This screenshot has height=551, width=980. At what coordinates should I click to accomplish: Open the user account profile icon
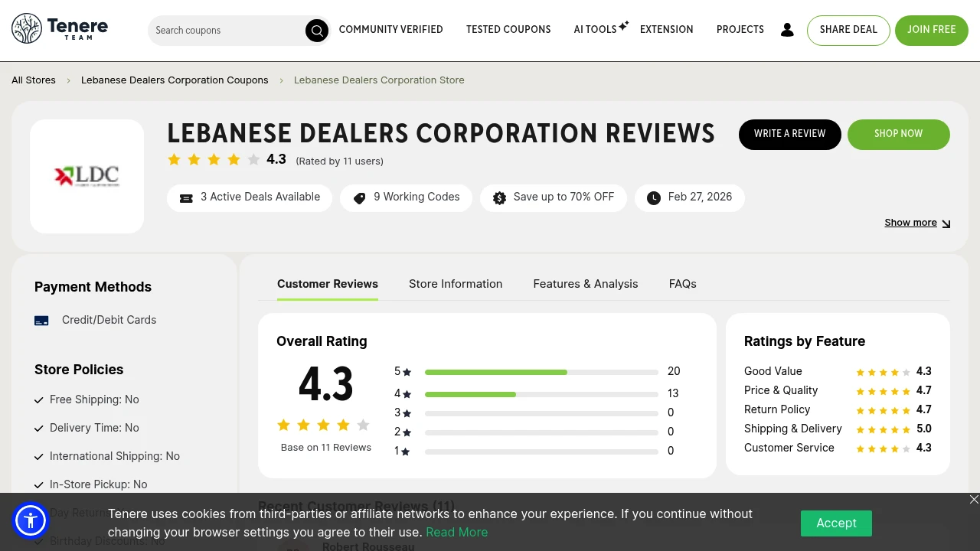click(x=787, y=30)
